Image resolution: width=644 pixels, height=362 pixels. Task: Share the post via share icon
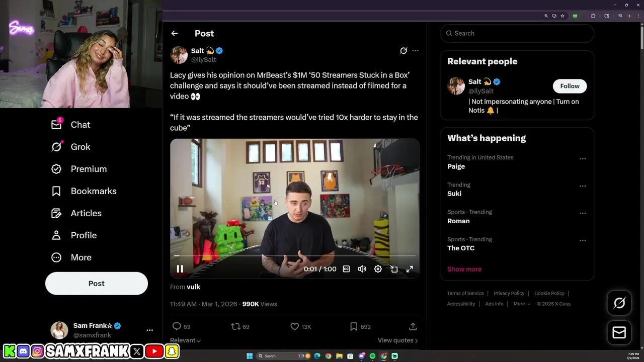point(413,326)
